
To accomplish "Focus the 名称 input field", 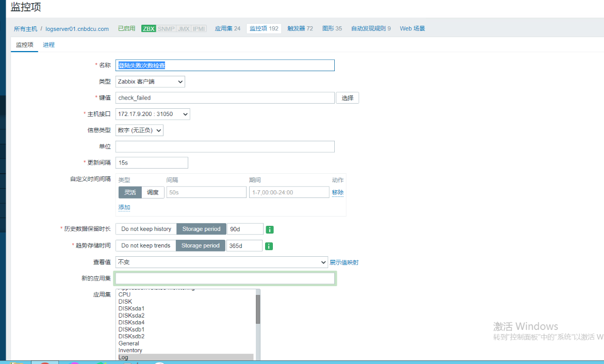I will [x=225, y=65].
